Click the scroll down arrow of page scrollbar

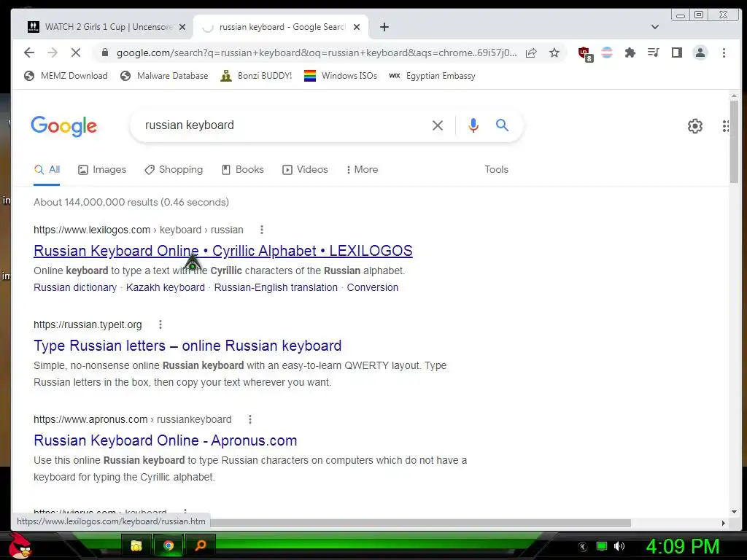[734, 512]
